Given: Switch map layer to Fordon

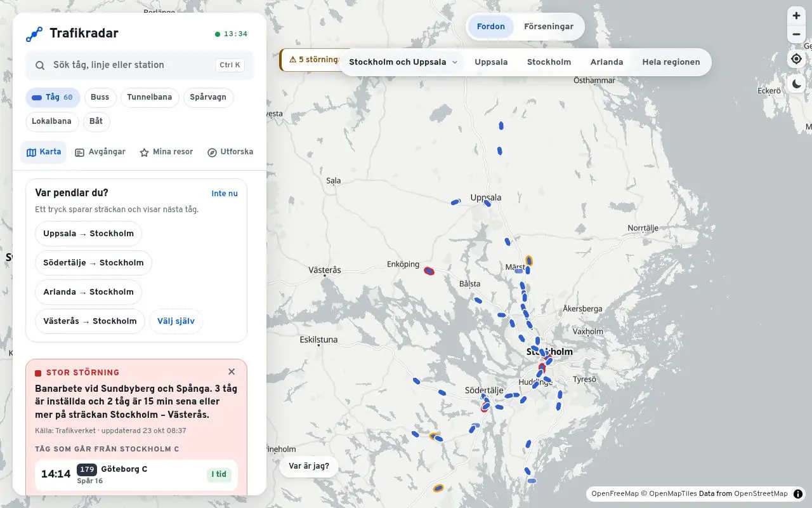Looking at the screenshot, I should pyautogui.click(x=491, y=27).
